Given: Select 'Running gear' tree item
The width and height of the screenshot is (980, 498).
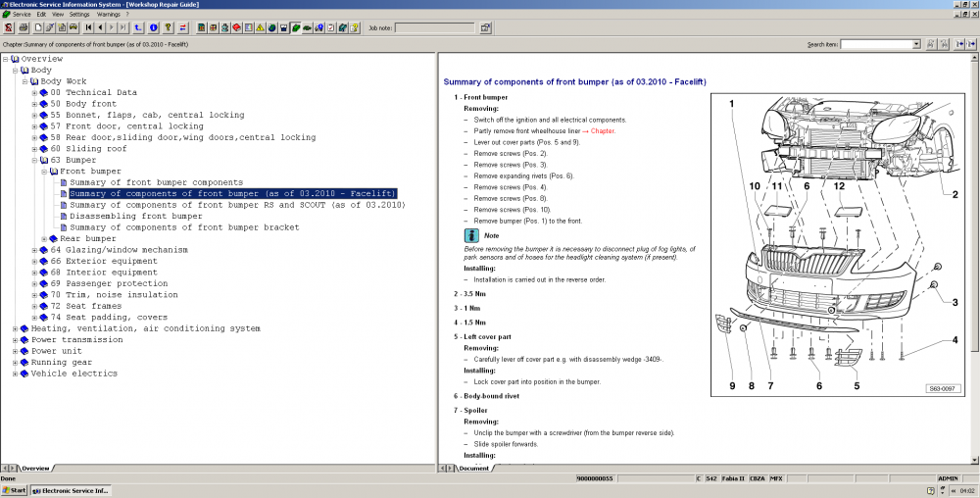Looking at the screenshot, I should (x=61, y=363).
